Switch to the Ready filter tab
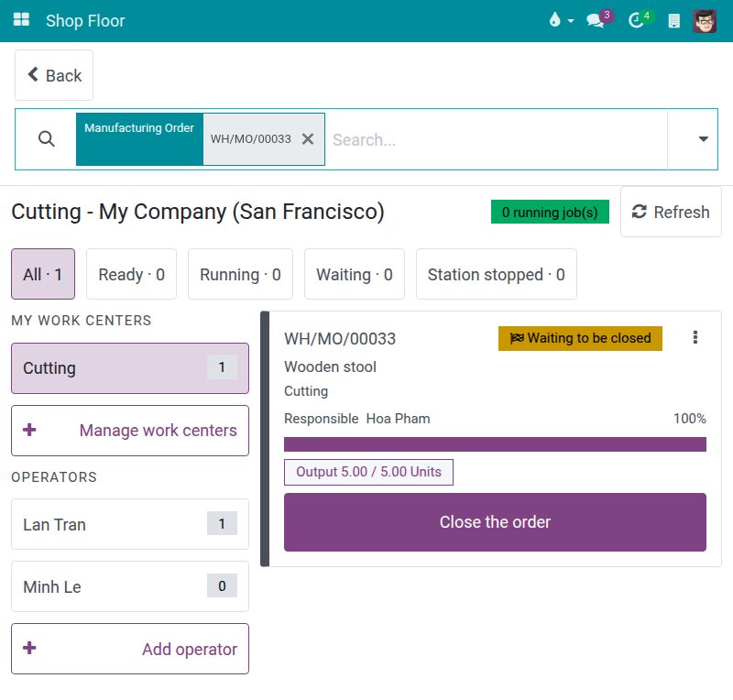 [x=131, y=274]
